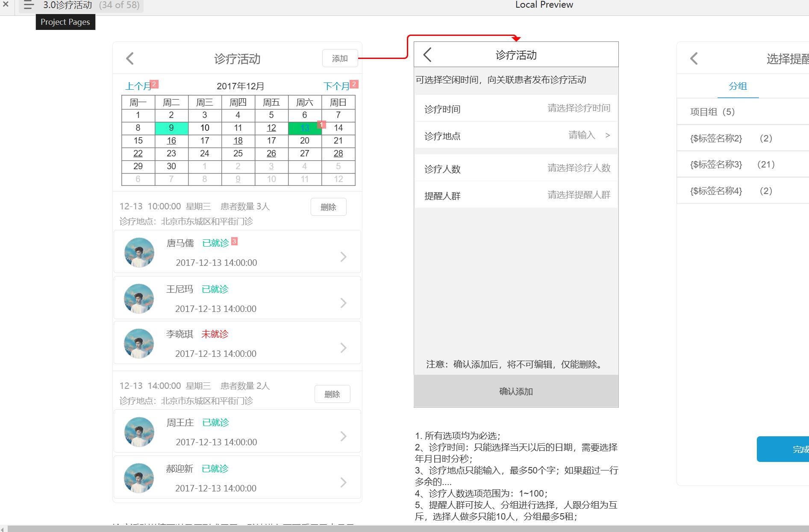Screen dimensions: 809x532
Task: Delete the 12-13 10:00:00 activity
Action: 328,207
